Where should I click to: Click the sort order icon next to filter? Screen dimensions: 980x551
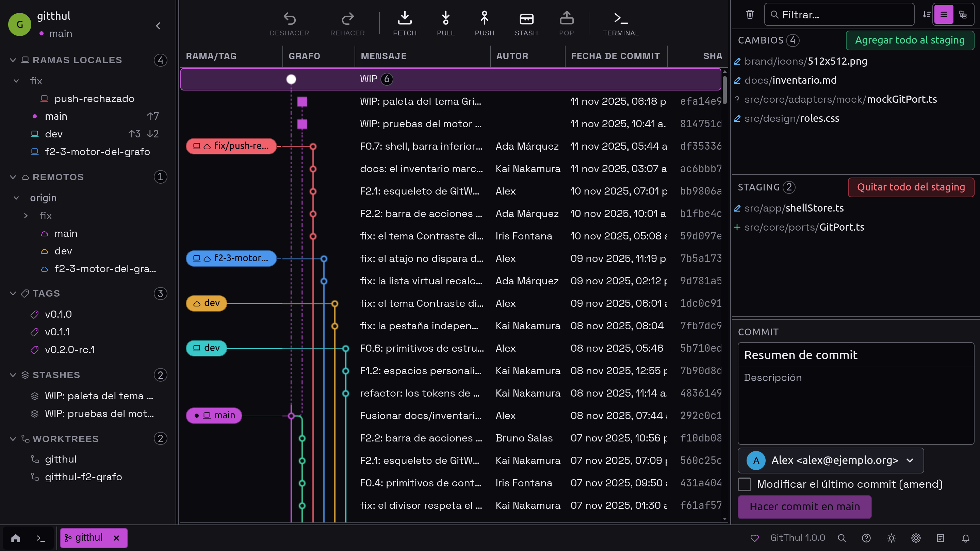926,14
